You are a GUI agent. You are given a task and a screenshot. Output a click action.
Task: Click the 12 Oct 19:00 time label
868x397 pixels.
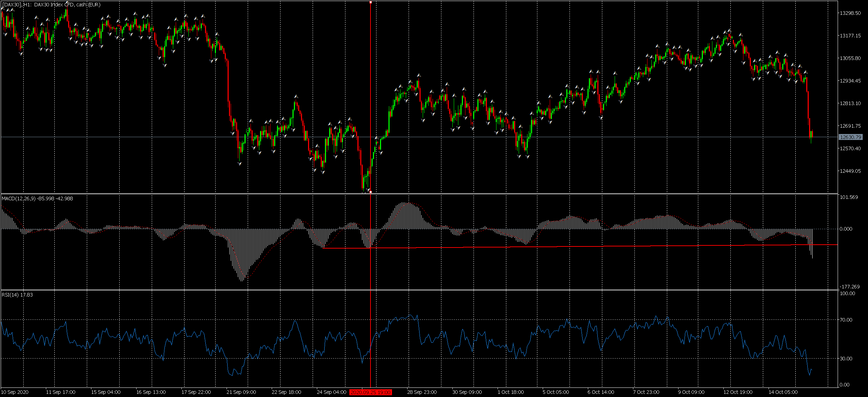[x=738, y=392]
